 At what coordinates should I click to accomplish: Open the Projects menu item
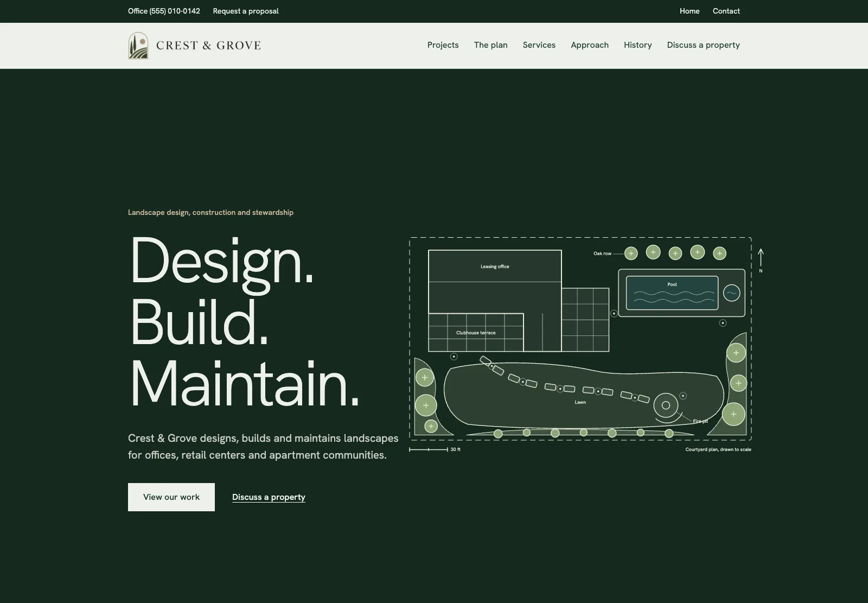(443, 45)
